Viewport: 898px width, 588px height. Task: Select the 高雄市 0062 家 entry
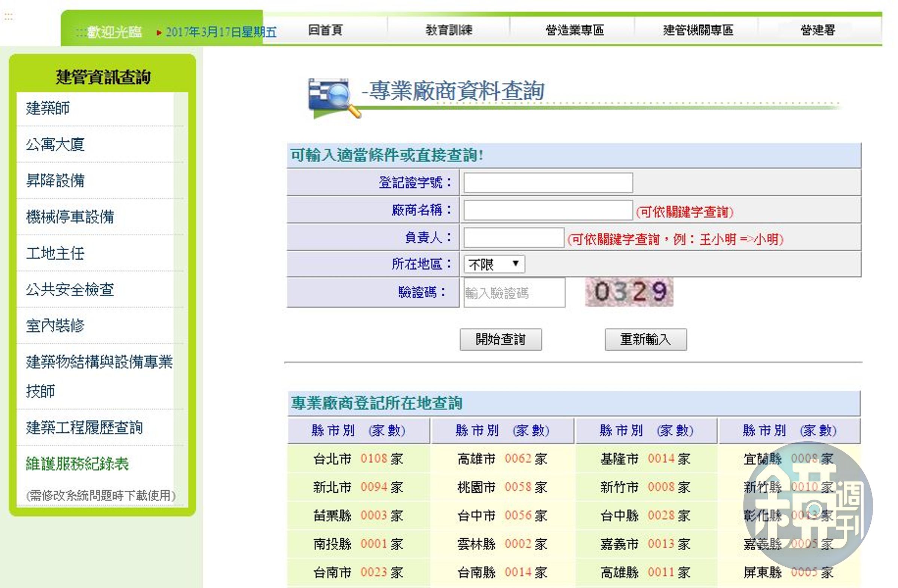point(502,459)
